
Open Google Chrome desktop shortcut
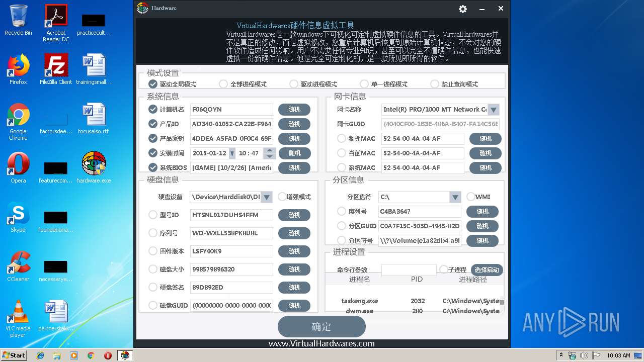point(18,121)
